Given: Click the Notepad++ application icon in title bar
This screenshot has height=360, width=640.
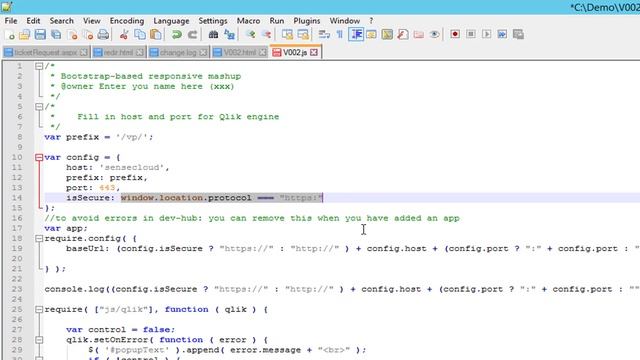Looking at the screenshot, I should click(6, 7).
